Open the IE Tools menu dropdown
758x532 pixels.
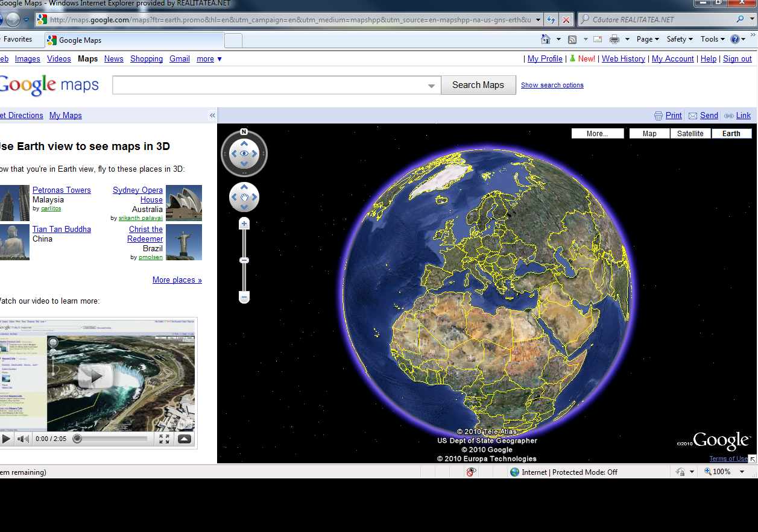tap(713, 39)
